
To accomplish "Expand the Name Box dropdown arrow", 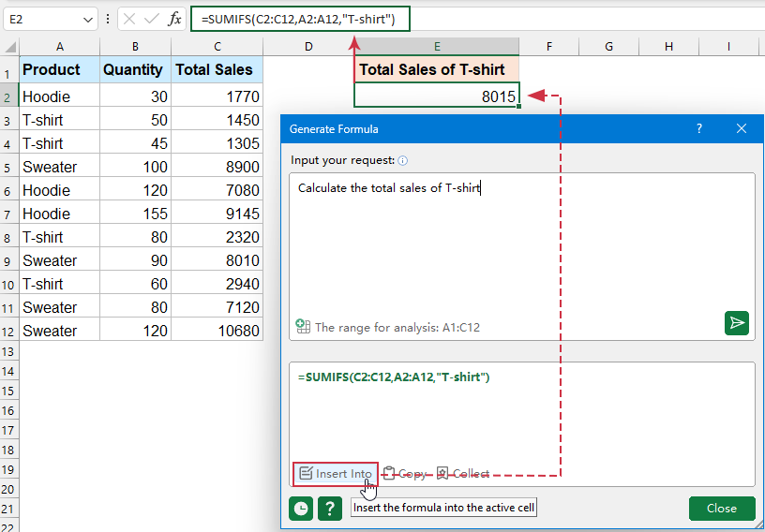I will point(88,19).
